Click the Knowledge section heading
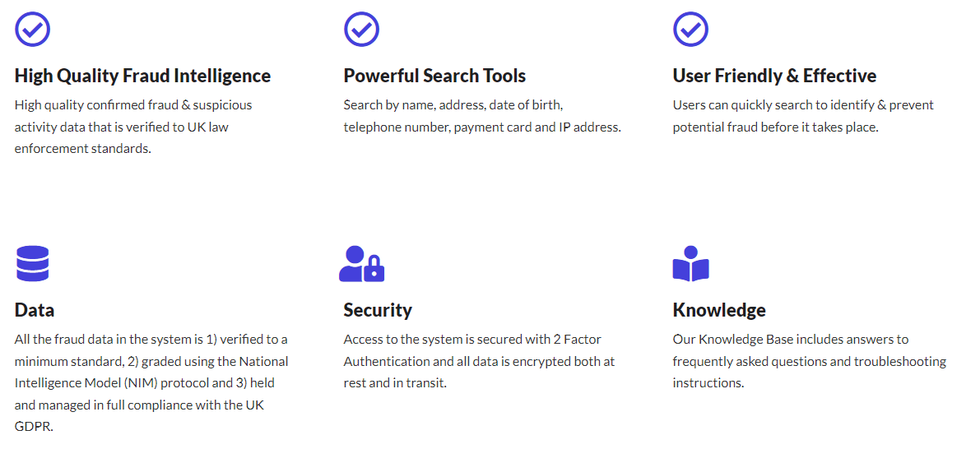The height and width of the screenshot is (449, 980). (719, 310)
